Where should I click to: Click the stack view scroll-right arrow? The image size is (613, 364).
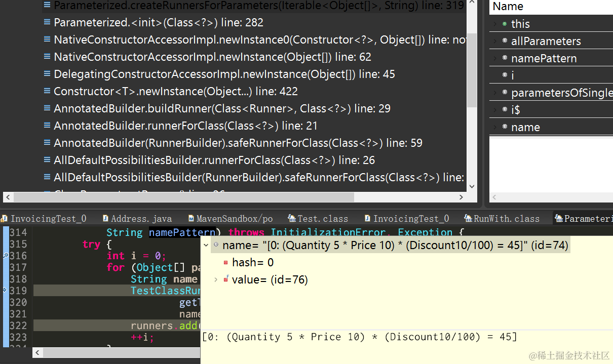[462, 197]
